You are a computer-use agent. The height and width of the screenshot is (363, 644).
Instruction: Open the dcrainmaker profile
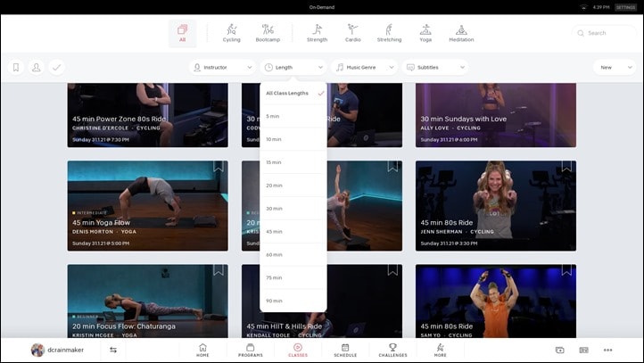[x=57, y=350]
